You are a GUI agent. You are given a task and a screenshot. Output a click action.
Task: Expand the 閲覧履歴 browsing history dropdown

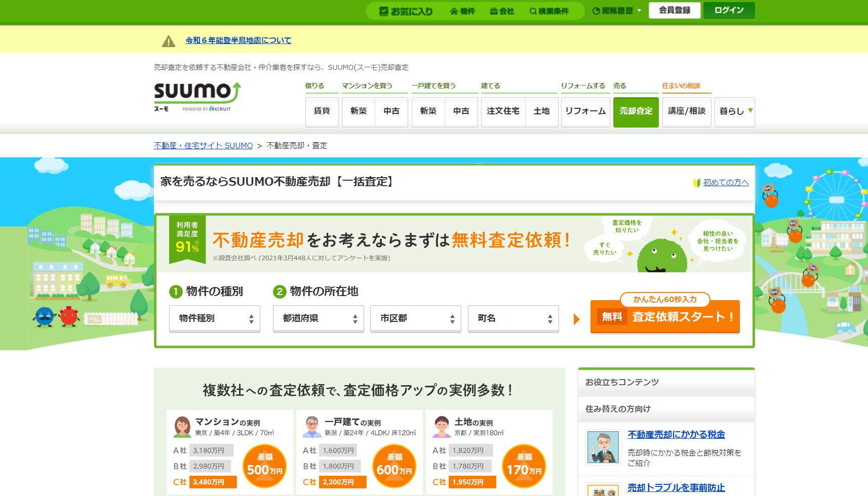point(617,11)
